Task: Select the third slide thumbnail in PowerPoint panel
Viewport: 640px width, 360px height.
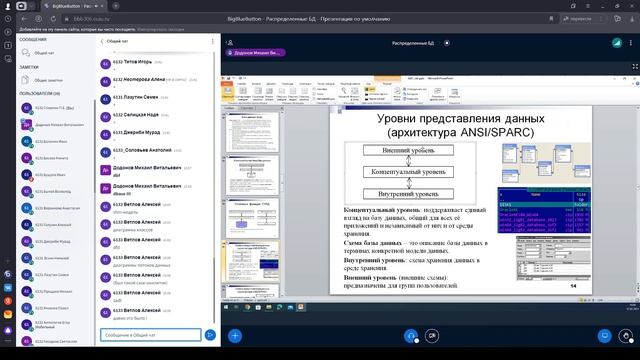Action: pos(253,218)
